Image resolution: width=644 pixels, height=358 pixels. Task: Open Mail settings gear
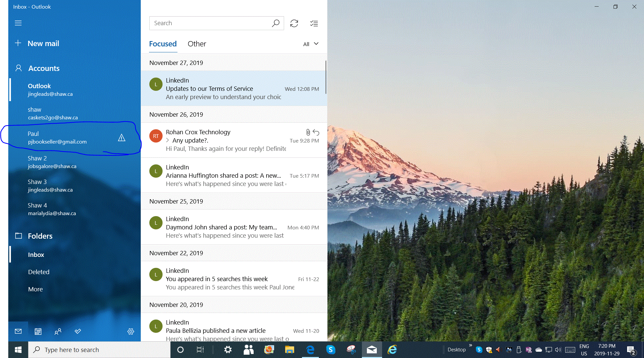[x=131, y=331]
